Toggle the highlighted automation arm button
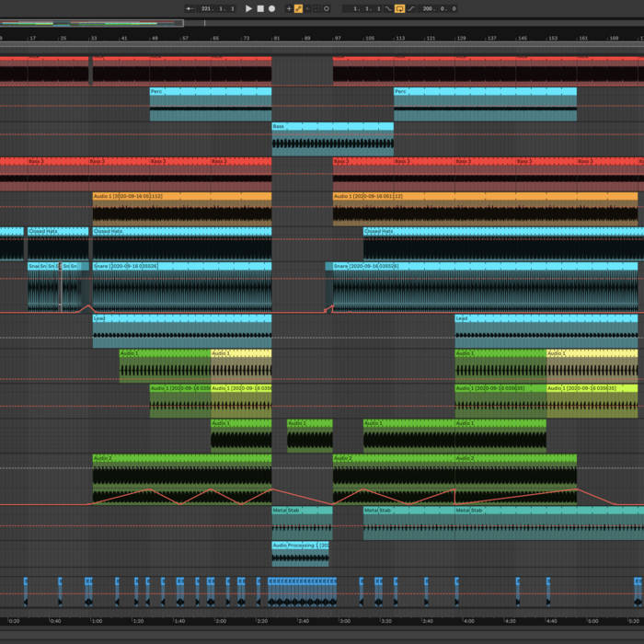 pyautogui.click(x=298, y=8)
